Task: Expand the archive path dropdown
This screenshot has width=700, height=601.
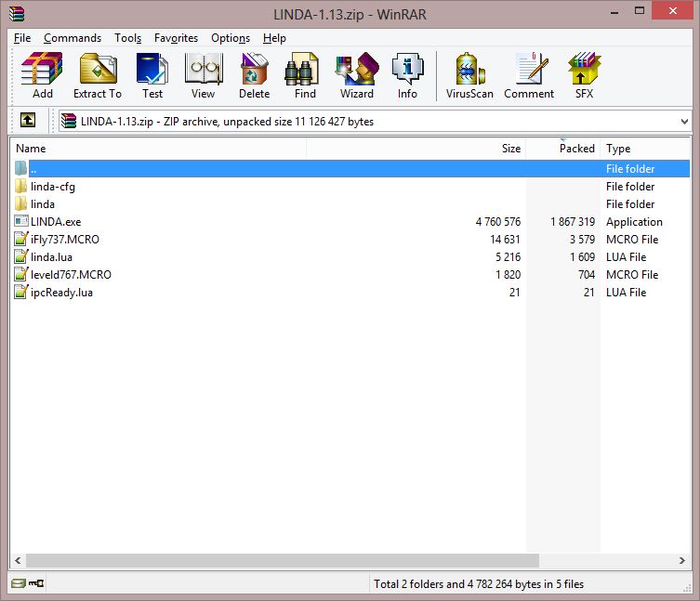Action: click(684, 122)
